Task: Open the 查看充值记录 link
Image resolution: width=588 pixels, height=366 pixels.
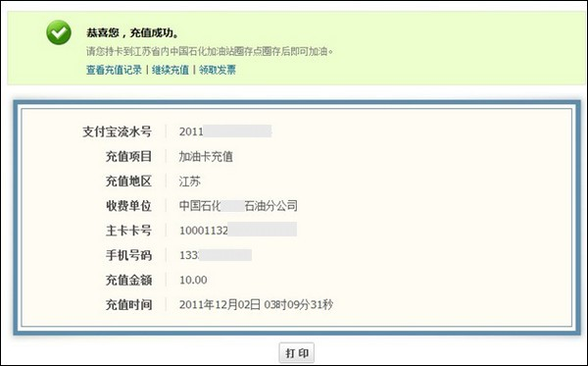Action: tap(114, 70)
